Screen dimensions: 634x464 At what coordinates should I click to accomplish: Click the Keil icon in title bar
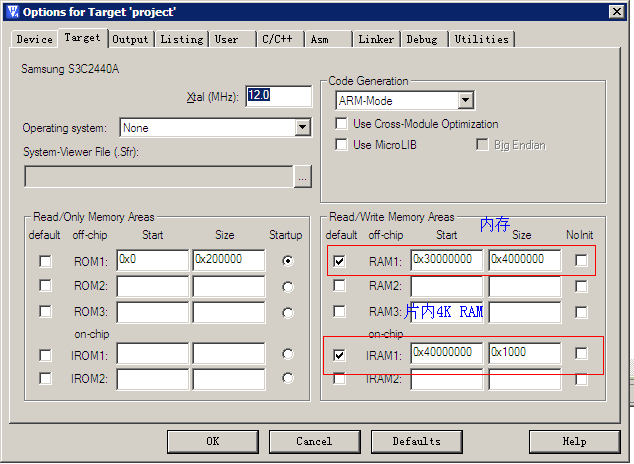coord(13,12)
